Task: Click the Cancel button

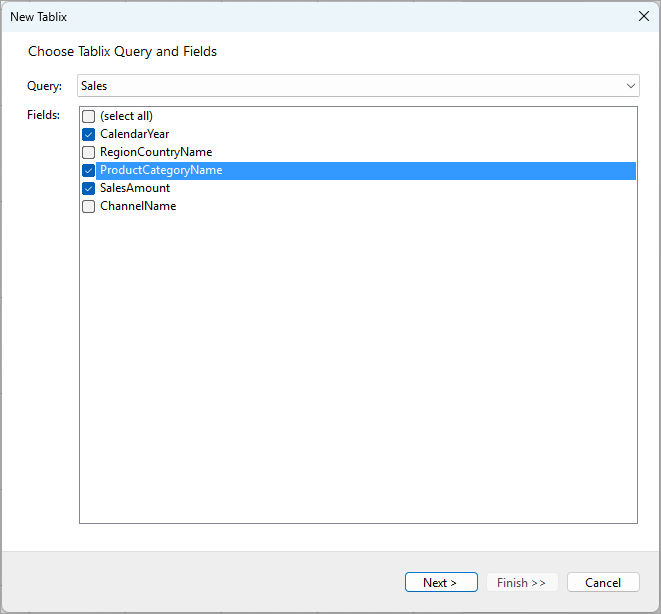Action: tap(603, 582)
